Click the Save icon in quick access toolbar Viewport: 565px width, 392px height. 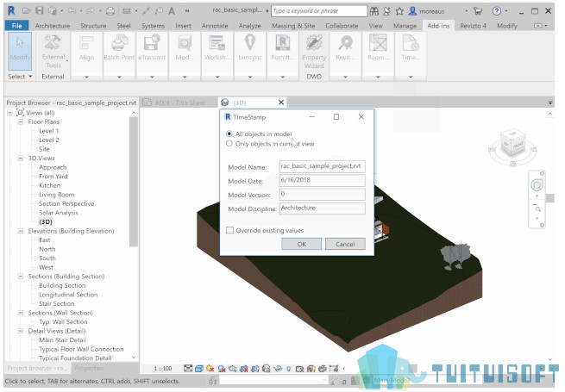(x=40, y=11)
